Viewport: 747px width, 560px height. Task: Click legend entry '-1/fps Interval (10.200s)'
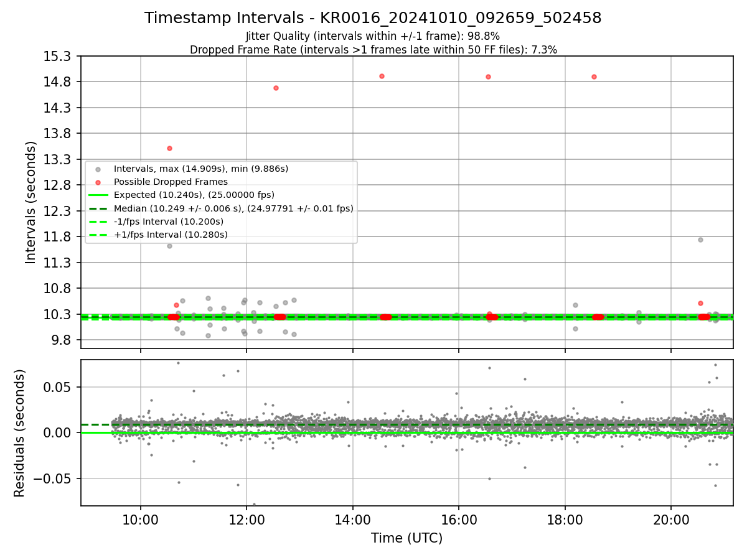coord(169,222)
